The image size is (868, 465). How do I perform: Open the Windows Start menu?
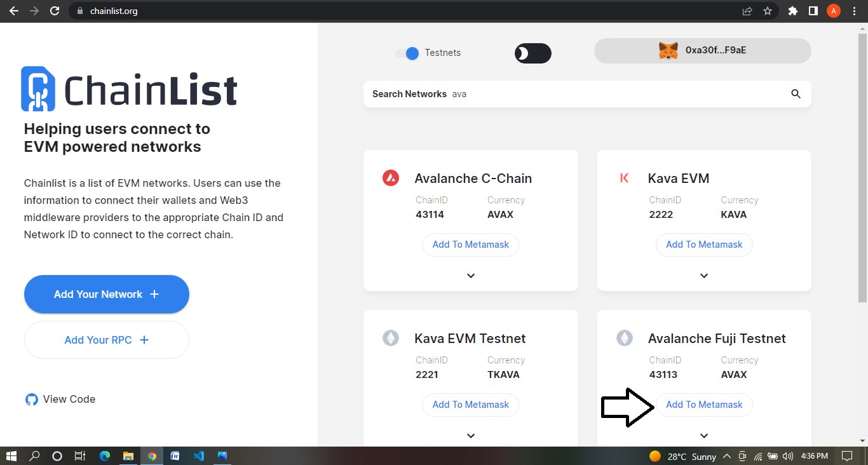click(x=11, y=456)
